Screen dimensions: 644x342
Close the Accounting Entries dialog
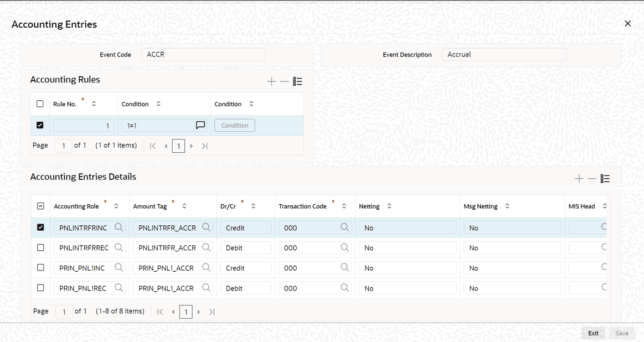tap(627, 24)
